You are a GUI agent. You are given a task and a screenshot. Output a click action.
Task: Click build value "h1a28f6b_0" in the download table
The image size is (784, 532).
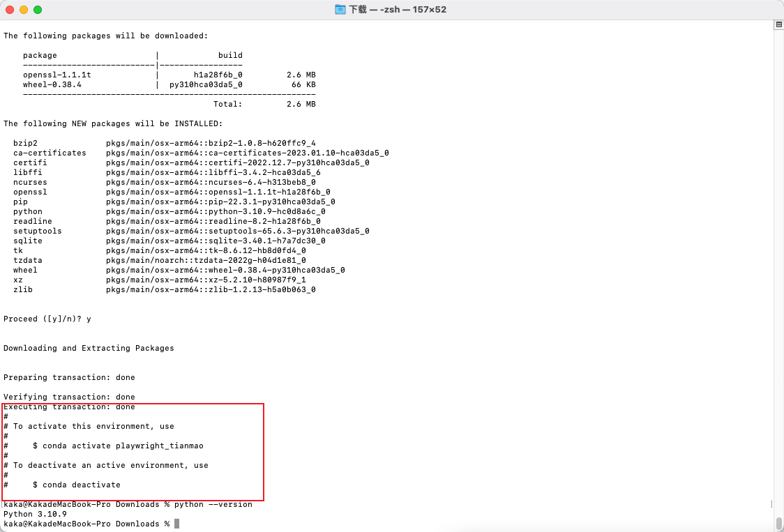click(218, 75)
